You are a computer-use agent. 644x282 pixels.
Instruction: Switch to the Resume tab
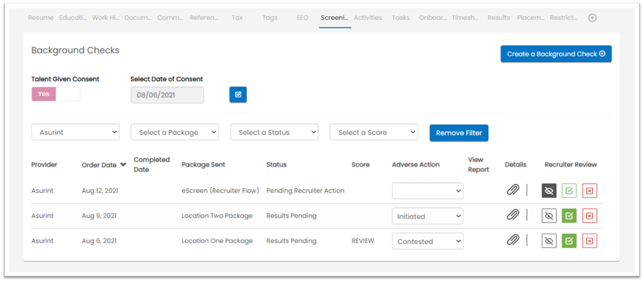[x=41, y=17]
